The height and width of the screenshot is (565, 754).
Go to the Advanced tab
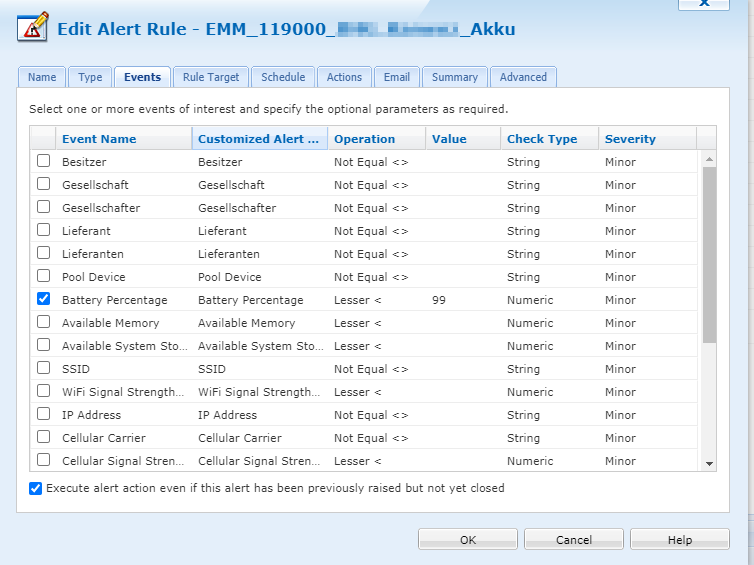(523, 77)
